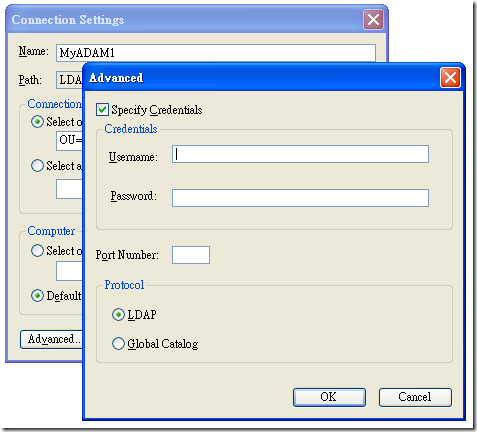Confirm the Advanced dialog with OK
This screenshot has height=432, width=477.
(x=329, y=397)
